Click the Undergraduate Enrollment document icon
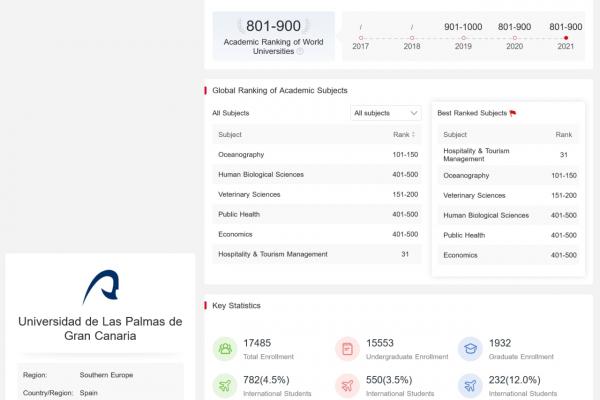Viewport: 600px width, 400px height. tap(347, 349)
